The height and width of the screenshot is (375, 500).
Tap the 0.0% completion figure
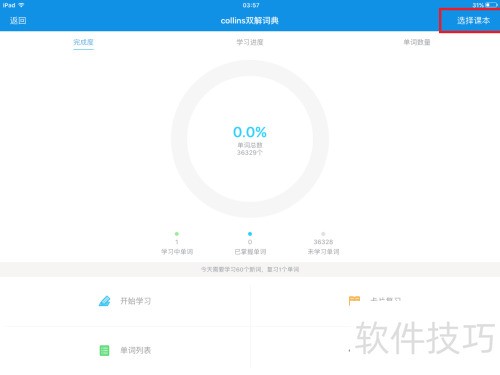250,132
